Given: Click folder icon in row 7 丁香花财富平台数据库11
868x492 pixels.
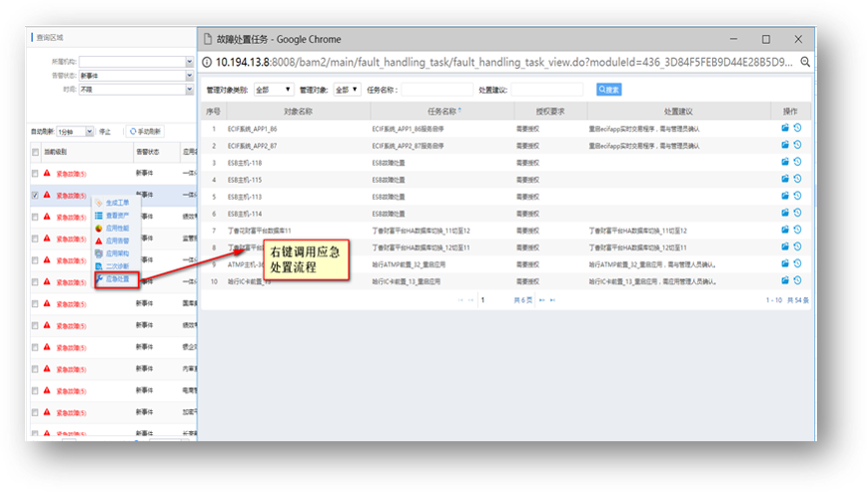Looking at the screenshot, I should (x=785, y=230).
